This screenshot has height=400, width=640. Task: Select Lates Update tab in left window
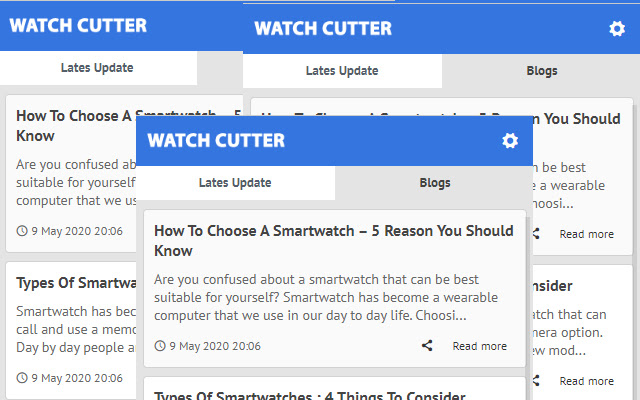[x=98, y=68]
